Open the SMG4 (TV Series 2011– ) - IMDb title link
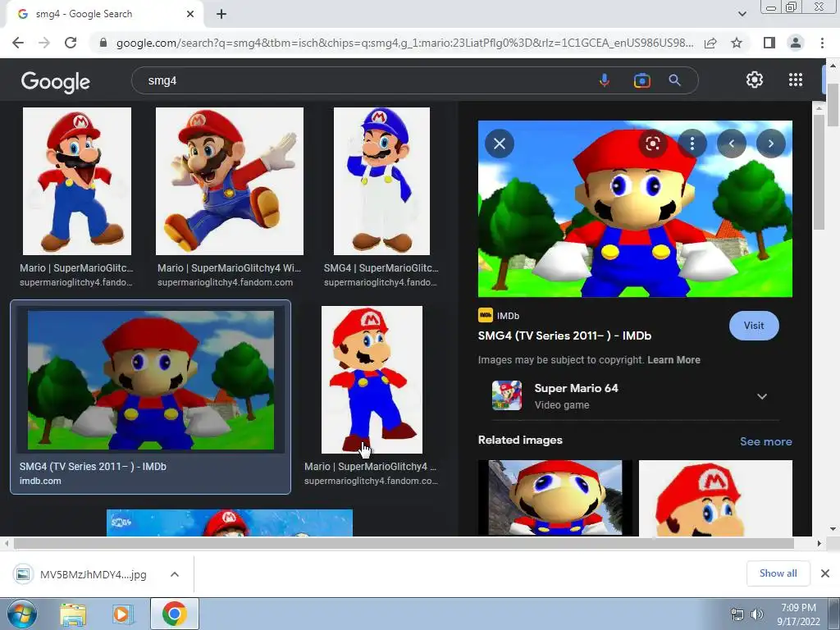 pos(564,336)
